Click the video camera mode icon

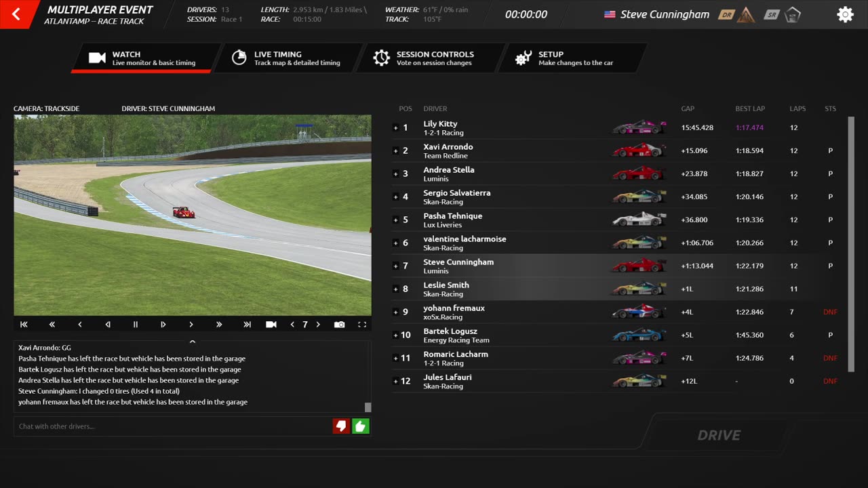(271, 325)
